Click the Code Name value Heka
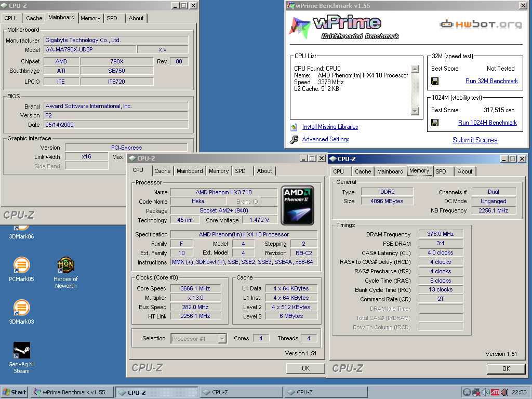 tap(198, 201)
